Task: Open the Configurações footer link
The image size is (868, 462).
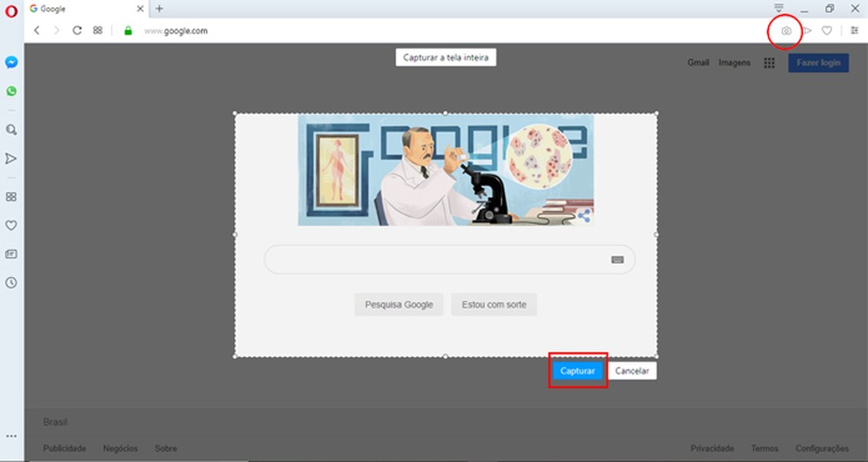Action: click(822, 448)
